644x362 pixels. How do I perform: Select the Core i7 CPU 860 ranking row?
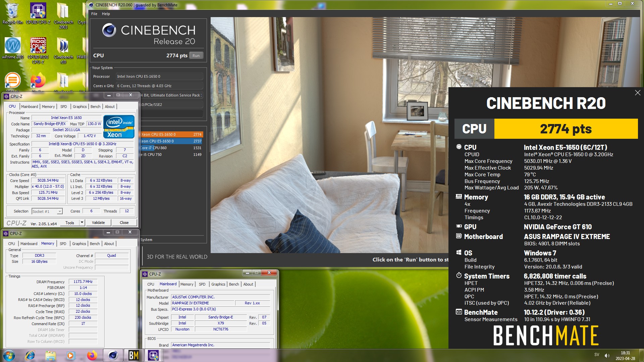click(171, 148)
